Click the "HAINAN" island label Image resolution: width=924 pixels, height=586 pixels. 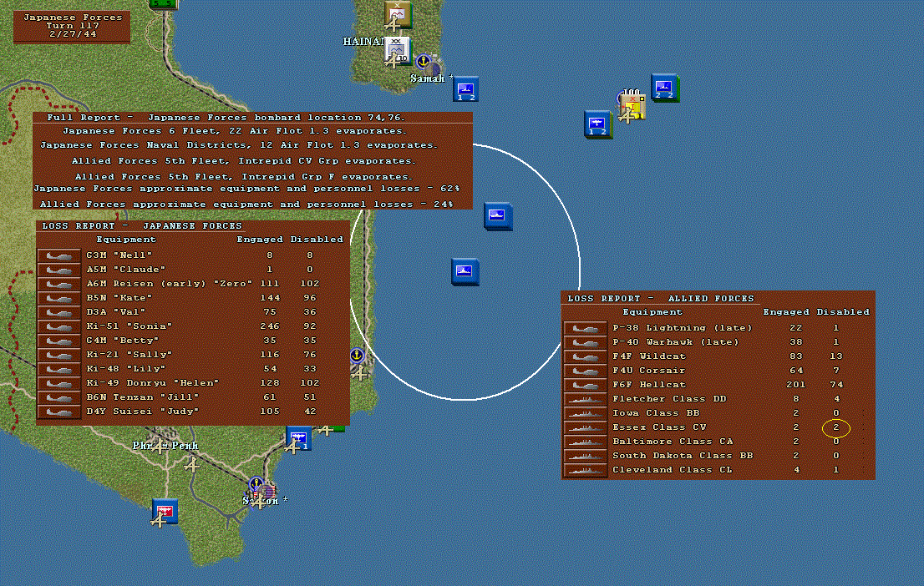click(x=363, y=41)
